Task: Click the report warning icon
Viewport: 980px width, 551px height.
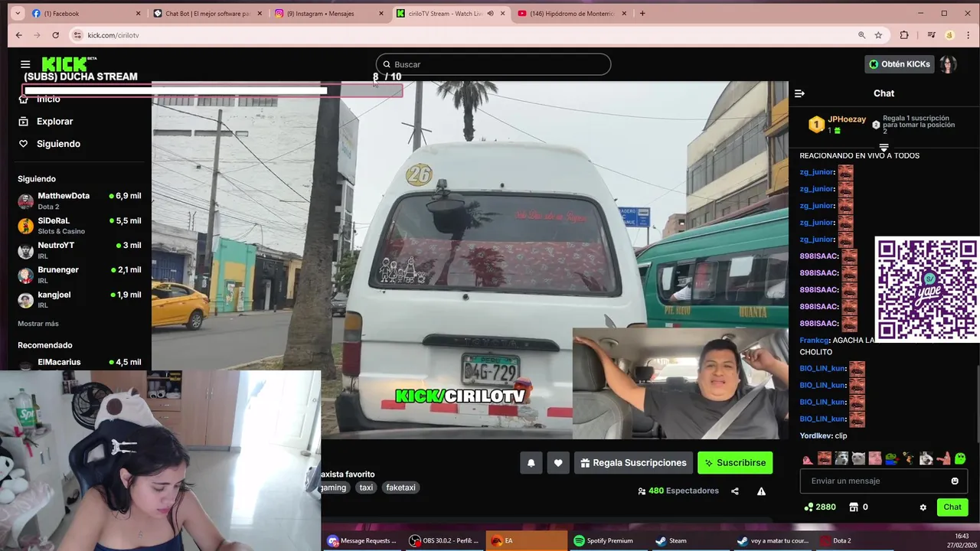Action: point(761,491)
